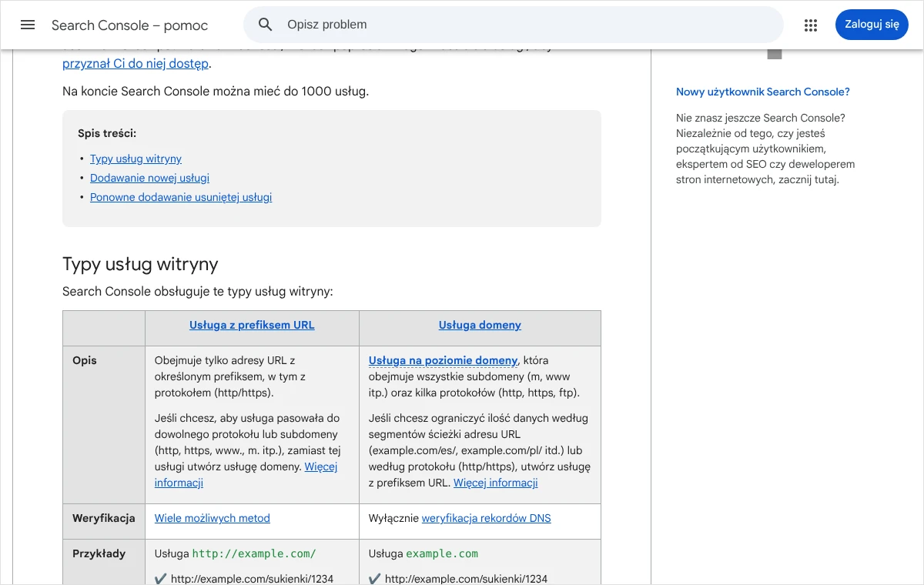The width and height of the screenshot is (924, 585).
Task: Open Usługa z prefiksem URL header link
Action: coord(252,325)
